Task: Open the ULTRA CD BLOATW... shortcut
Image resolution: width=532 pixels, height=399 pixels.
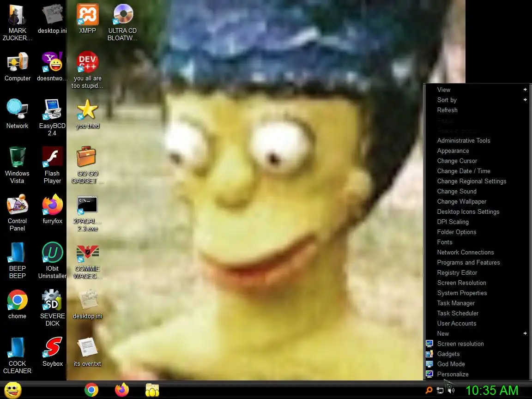Action: tap(122, 22)
